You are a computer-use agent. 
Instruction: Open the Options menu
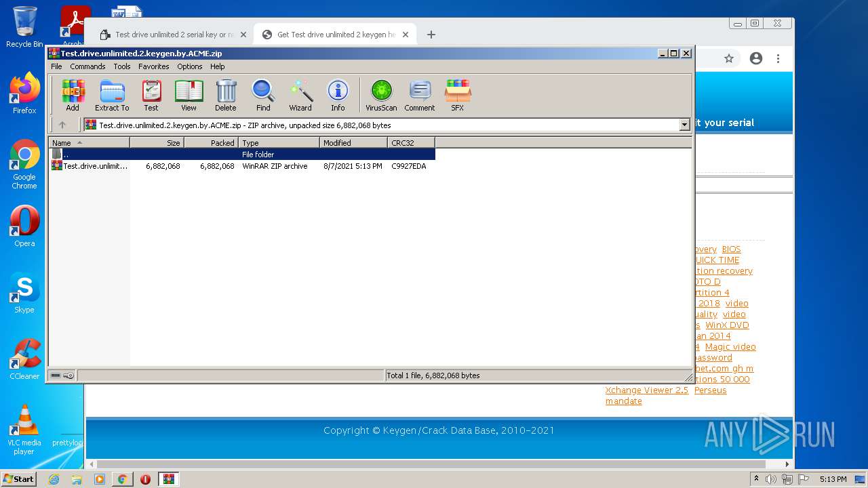pos(190,66)
